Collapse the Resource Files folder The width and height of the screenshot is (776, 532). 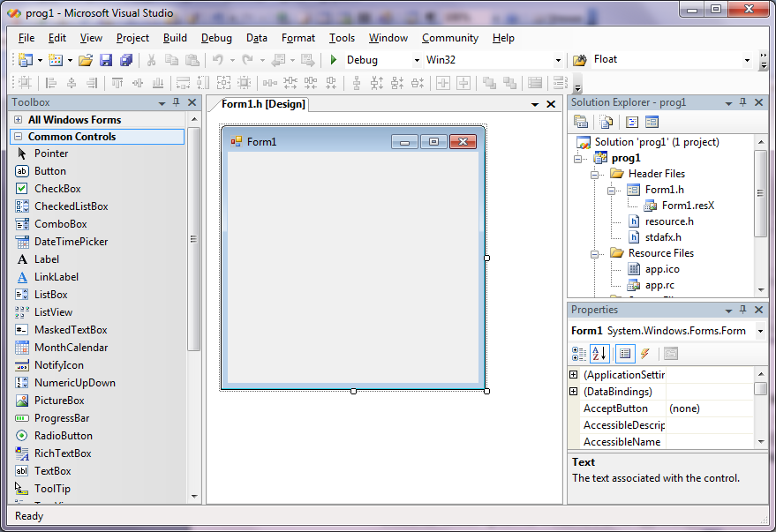(x=594, y=254)
